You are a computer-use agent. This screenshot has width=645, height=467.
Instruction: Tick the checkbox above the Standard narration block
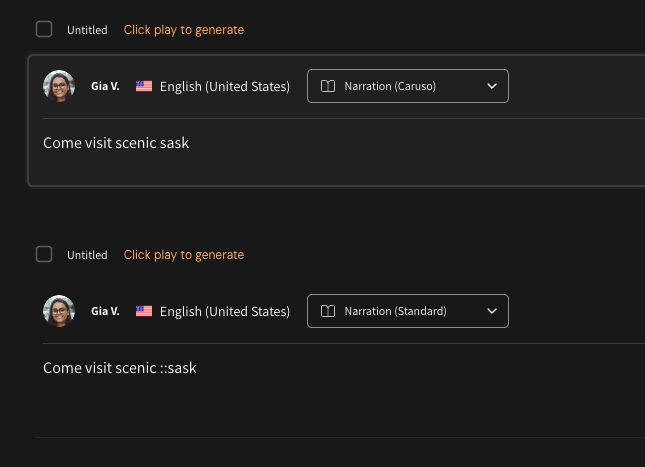[x=44, y=254]
